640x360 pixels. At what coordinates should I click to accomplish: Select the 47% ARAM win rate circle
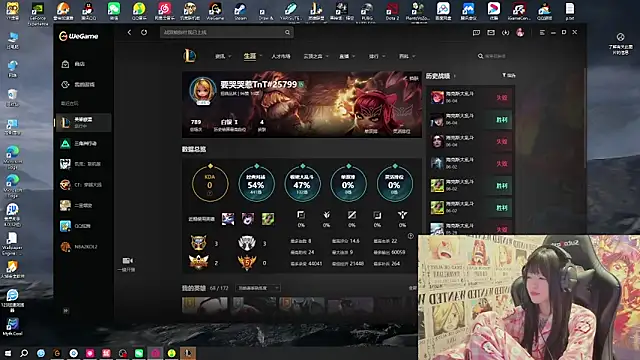point(302,184)
